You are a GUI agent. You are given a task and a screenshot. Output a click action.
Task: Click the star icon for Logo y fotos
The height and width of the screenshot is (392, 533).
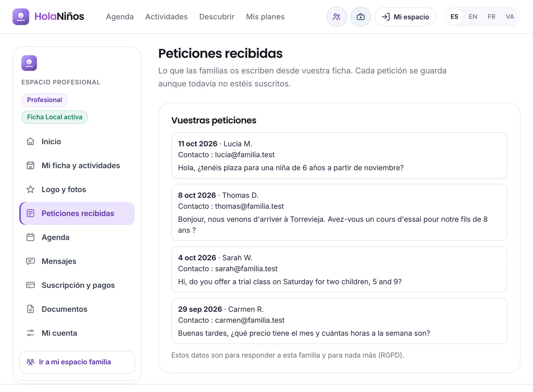pyautogui.click(x=30, y=190)
